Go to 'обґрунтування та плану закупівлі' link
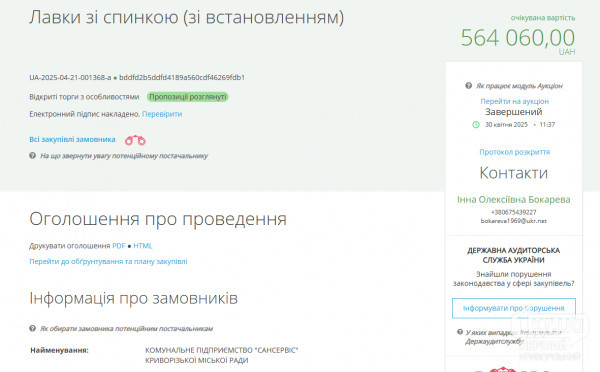Screen dimensions: 600x372 click(108, 261)
